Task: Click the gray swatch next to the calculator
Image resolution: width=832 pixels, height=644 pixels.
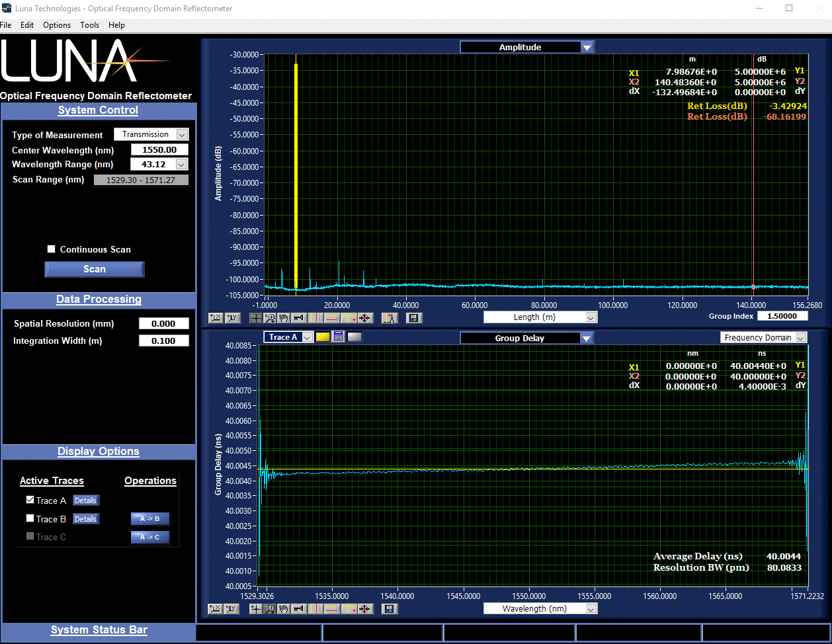Action: coord(354,337)
